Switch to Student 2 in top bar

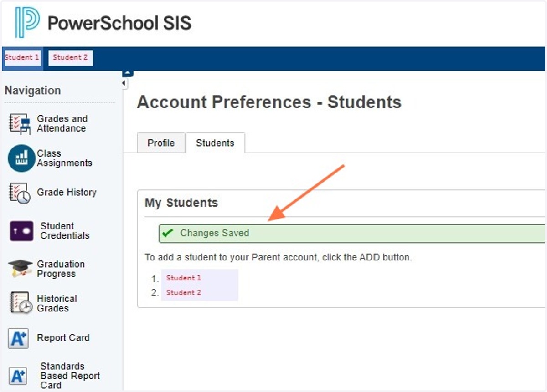[70, 57]
